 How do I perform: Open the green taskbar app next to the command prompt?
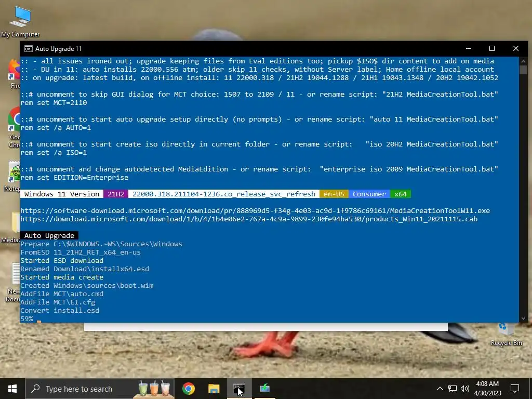click(x=264, y=389)
